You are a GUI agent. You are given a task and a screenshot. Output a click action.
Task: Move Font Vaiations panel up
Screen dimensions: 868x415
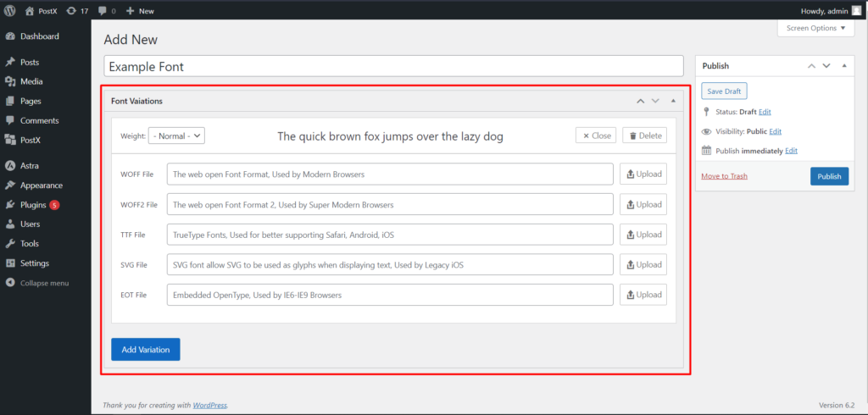click(641, 102)
